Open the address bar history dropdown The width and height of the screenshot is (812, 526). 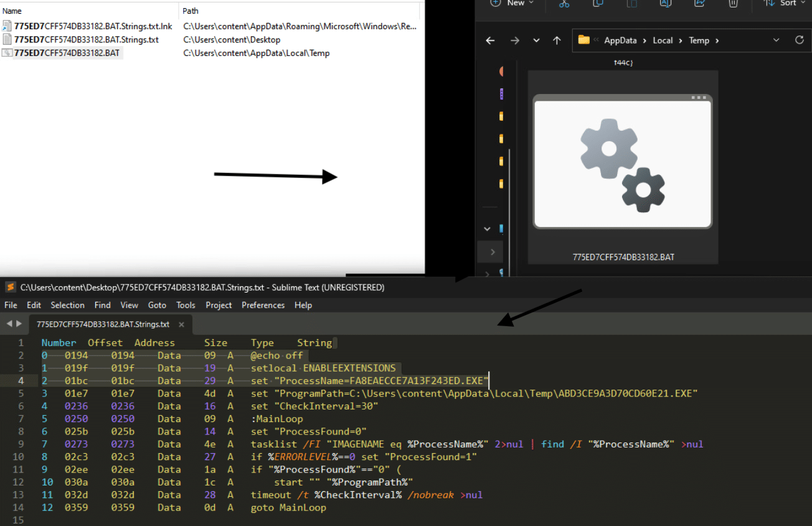coord(776,40)
